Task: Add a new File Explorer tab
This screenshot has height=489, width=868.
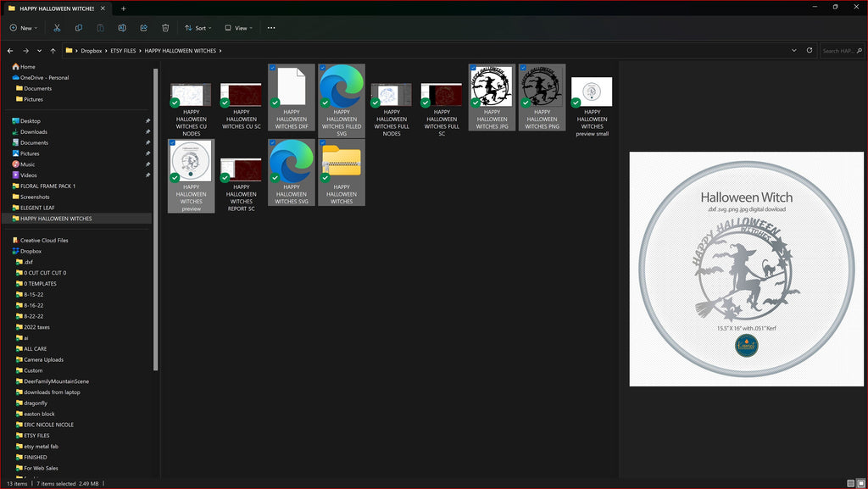Action: 124,8
